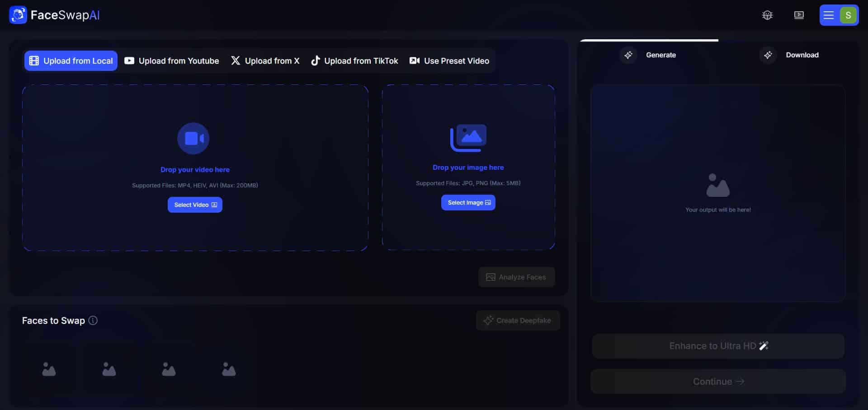The height and width of the screenshot is (410, 868).
Task: Click the FaceSwapAI logo icon
Action: tap(18, 15)
